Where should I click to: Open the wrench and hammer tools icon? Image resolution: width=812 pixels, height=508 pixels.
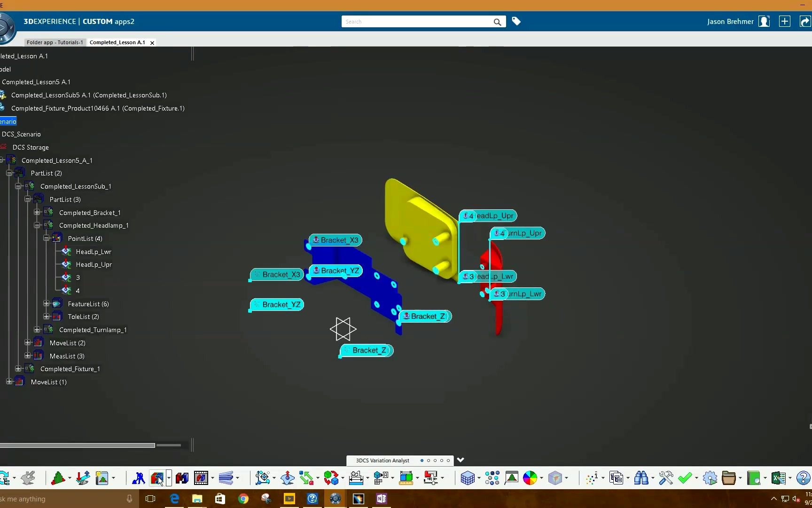pyautogui.click(x=665, y=478)
